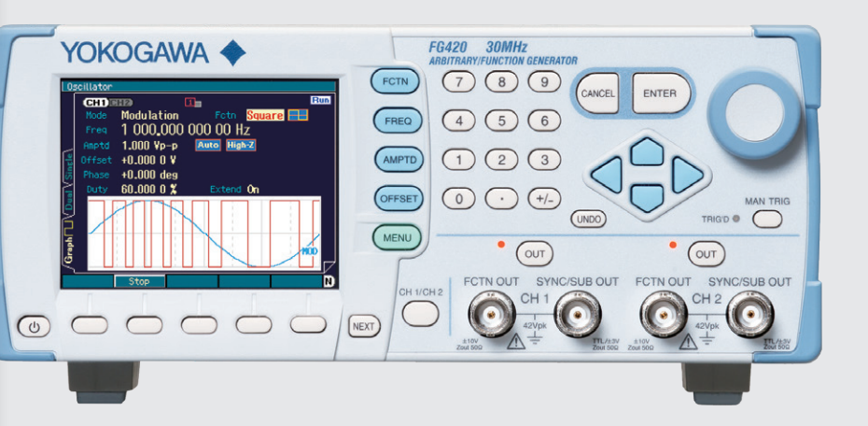Click the CANCEL key
The height and width of the screenshot is (426, 868).
tap(597, 93)
